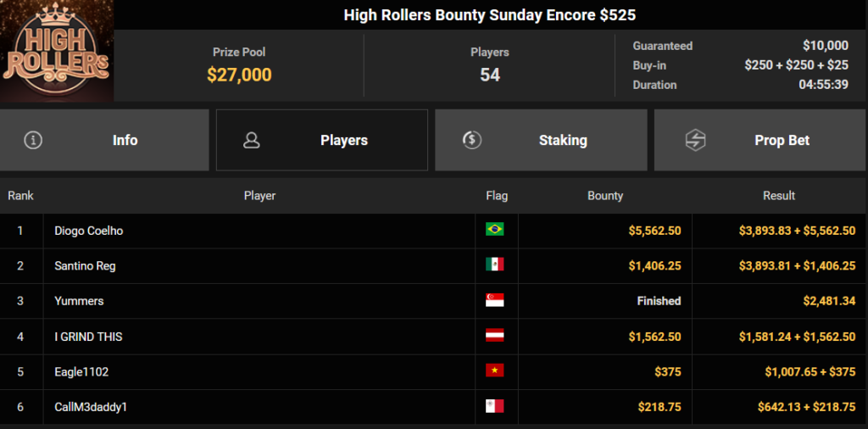Sort by the Bounty column header
The width and height of the screenshot is (868, 429).
[605, 196]
